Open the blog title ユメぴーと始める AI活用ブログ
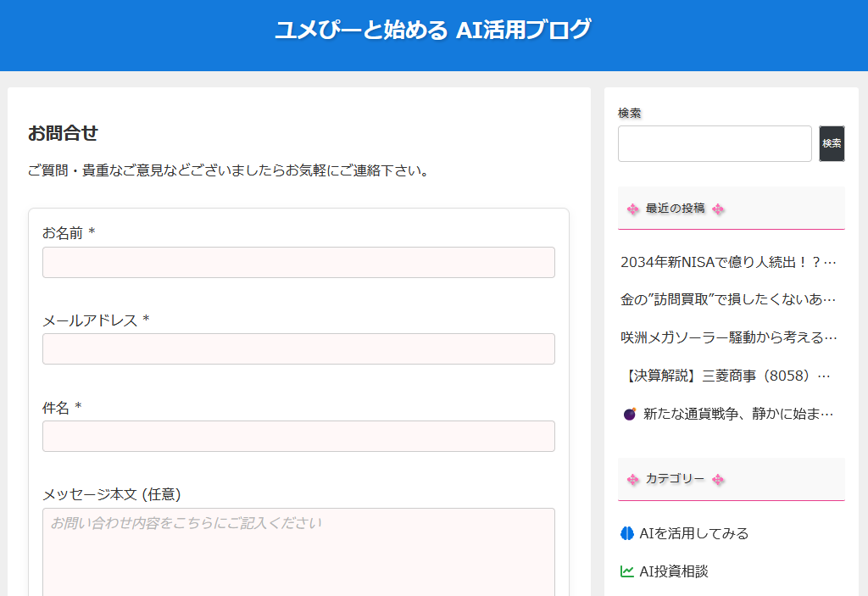Screen dimensions: 868x596 click(433, 30)
